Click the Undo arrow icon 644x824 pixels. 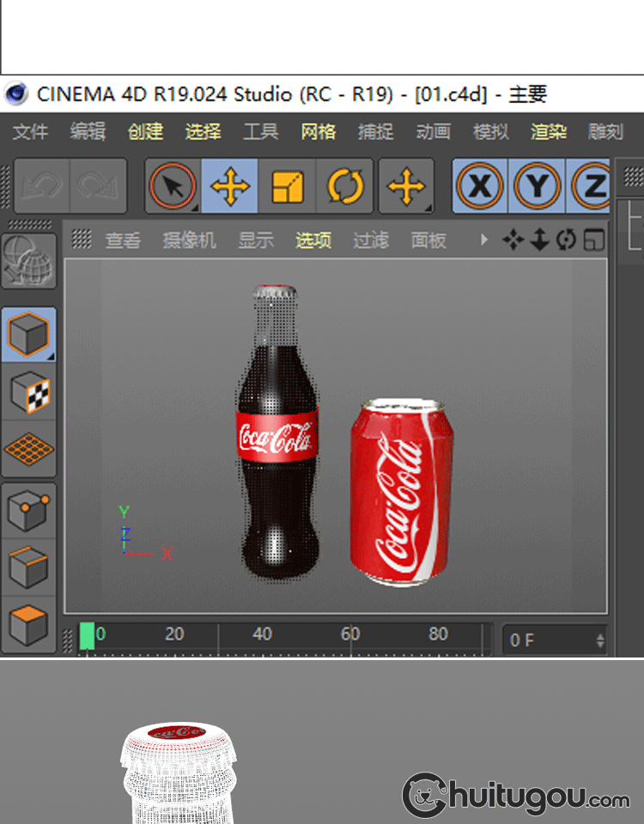41,186
